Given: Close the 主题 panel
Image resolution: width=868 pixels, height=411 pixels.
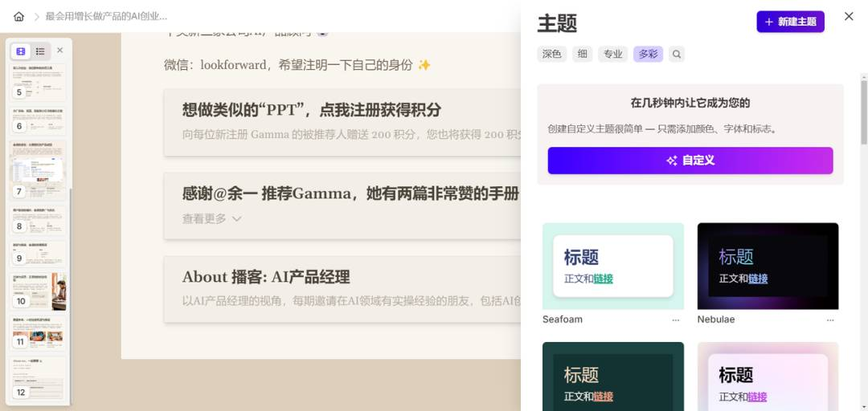Looking at the screenshot, I should click(x=849, y=17).
